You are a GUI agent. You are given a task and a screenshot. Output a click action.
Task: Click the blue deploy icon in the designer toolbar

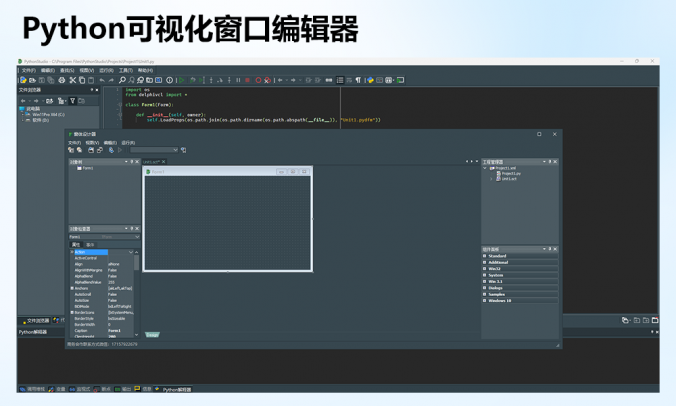click(x=111, y=150)
